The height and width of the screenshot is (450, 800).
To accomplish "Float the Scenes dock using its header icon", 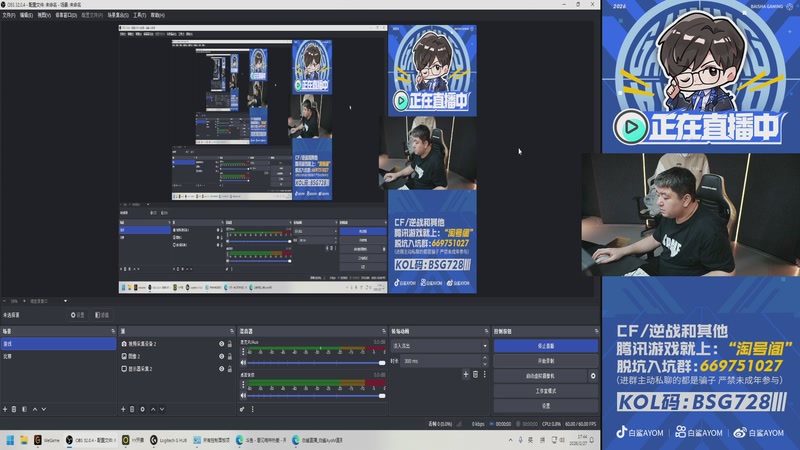I will point(113,331).
